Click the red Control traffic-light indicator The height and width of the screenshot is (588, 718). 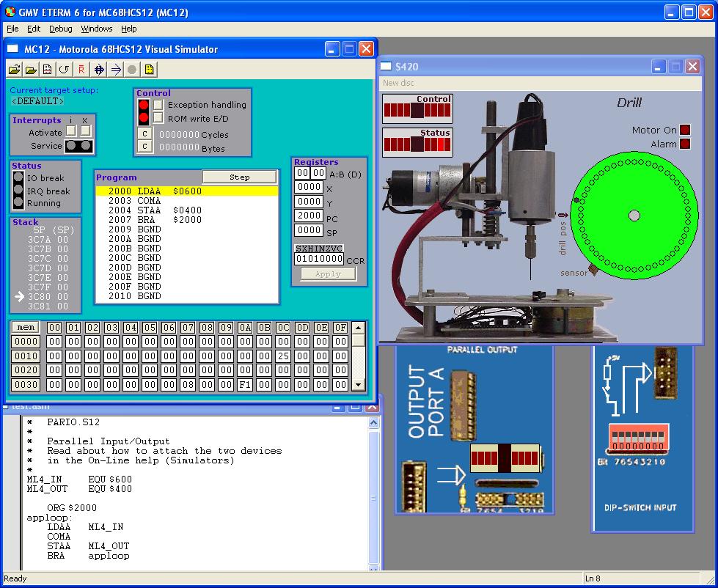144,111
